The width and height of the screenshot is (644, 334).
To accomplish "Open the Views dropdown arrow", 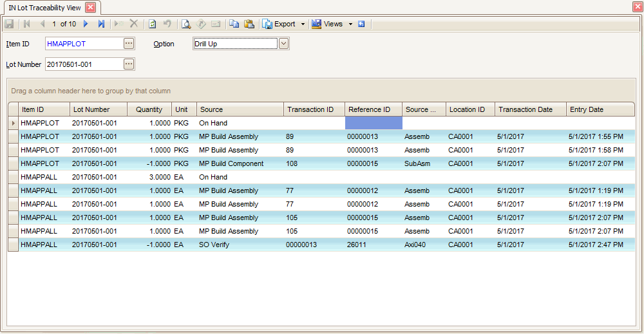I will [x=350, y=24].
